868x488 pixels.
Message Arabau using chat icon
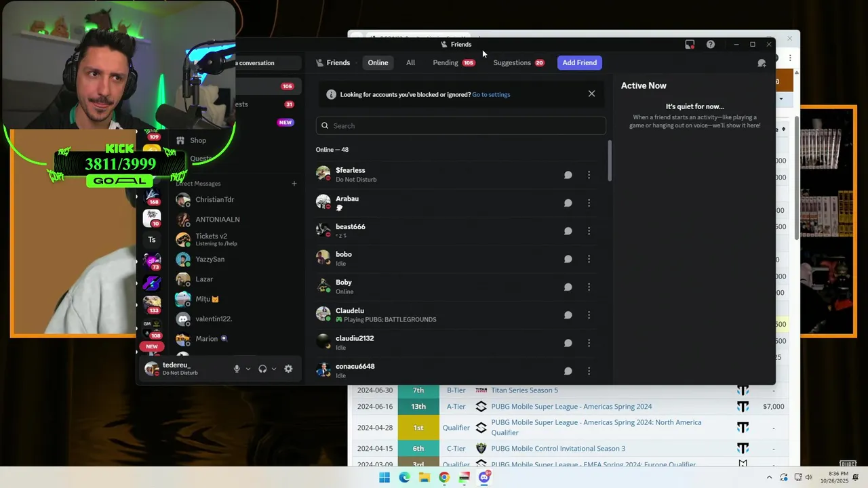(x=568, y=203)
